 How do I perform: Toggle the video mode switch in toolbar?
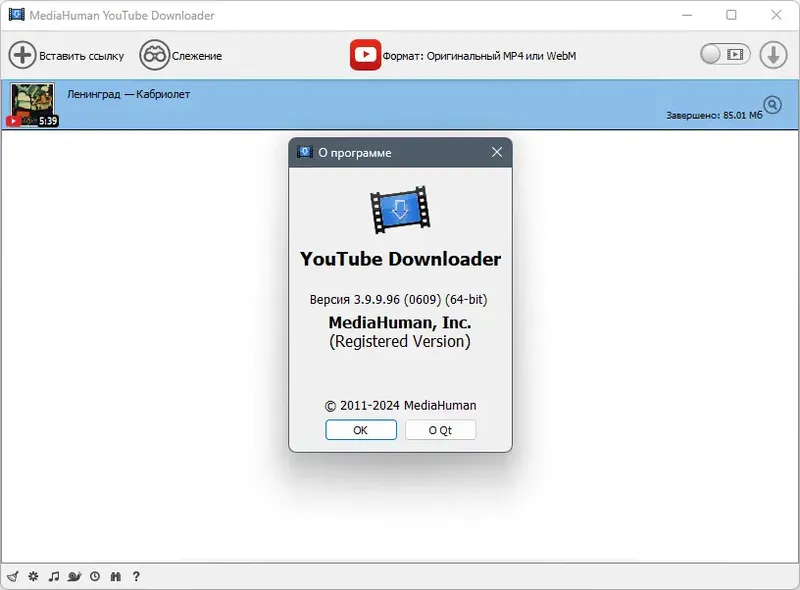(725, 54)
